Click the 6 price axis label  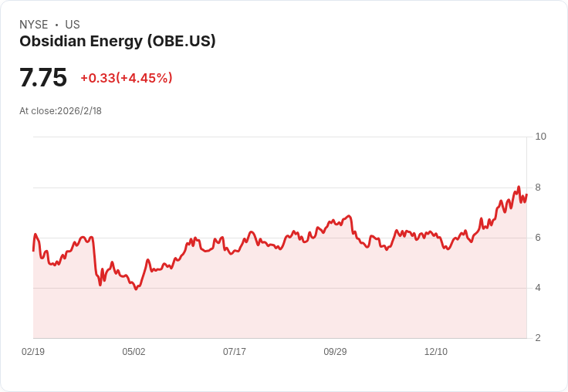pos(538,238)
